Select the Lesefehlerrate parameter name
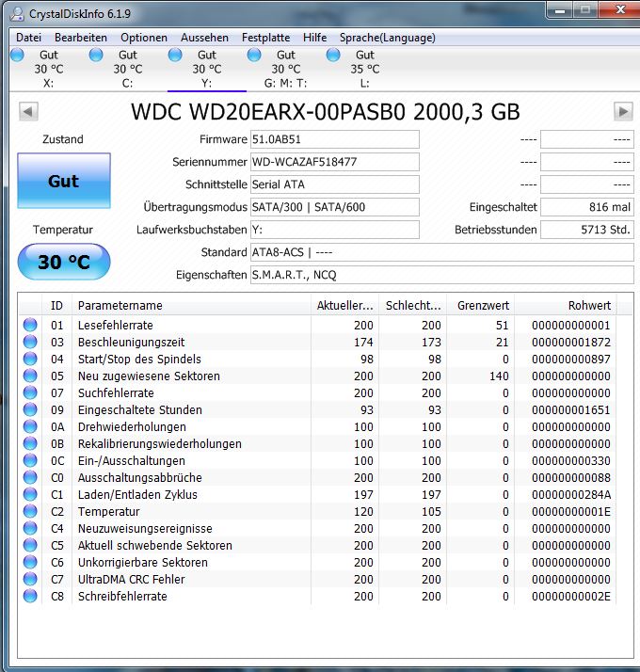Image resolution: width=640 pixels, height=672 pixels. [116, 326]
